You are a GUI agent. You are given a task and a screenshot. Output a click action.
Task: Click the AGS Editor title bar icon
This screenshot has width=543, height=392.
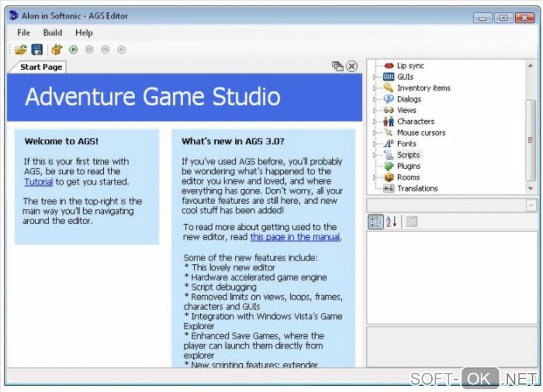point(13,15)
